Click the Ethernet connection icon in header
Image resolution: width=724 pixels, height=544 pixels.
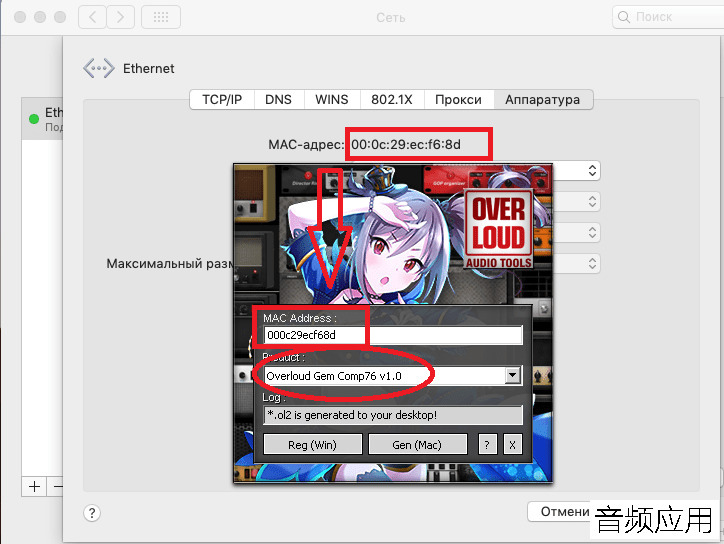(98, 68)
